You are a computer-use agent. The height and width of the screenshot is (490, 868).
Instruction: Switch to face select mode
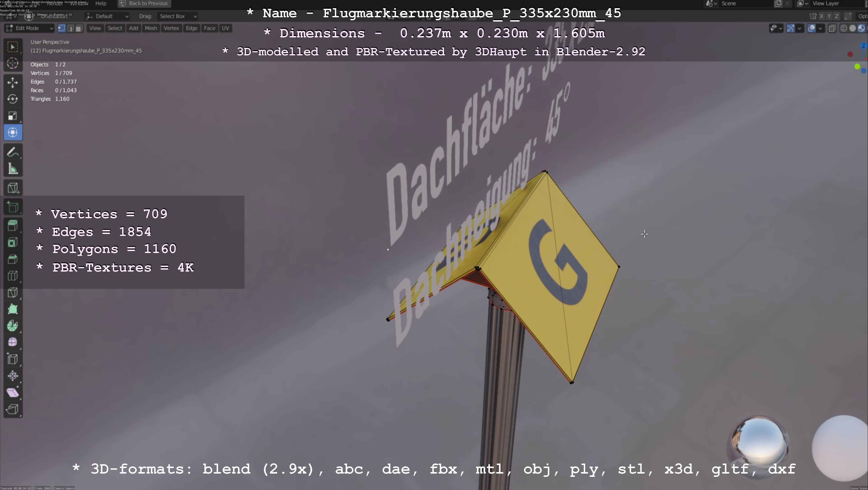tap(79, 28)
